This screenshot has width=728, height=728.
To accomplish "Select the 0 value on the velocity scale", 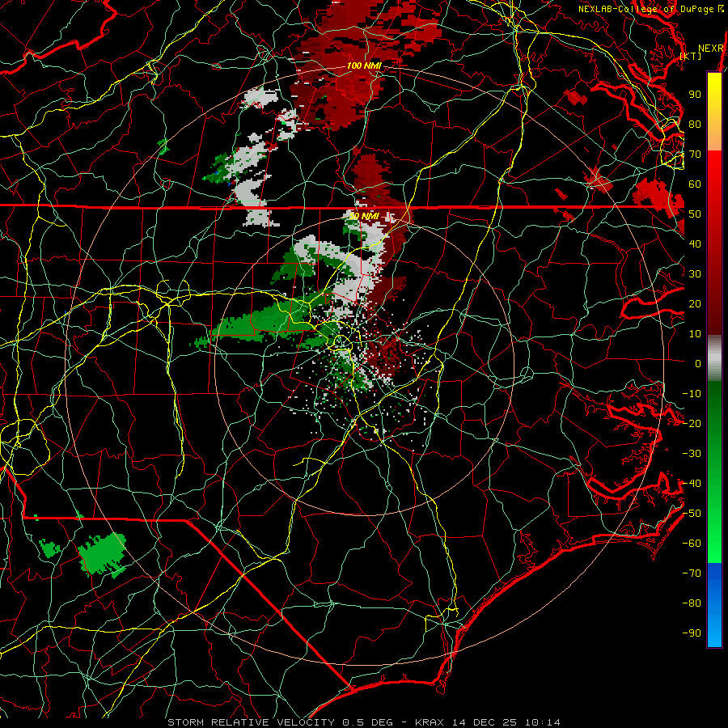I will (698, 364).
